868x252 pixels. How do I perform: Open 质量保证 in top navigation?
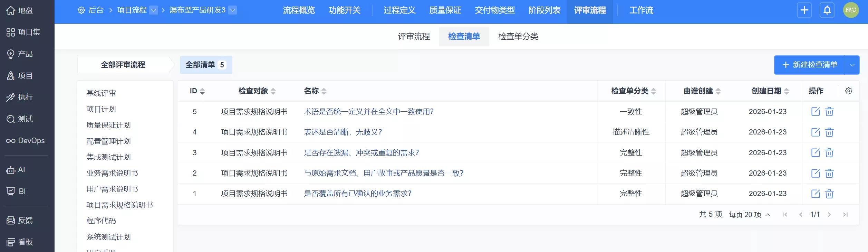(445, 10)
